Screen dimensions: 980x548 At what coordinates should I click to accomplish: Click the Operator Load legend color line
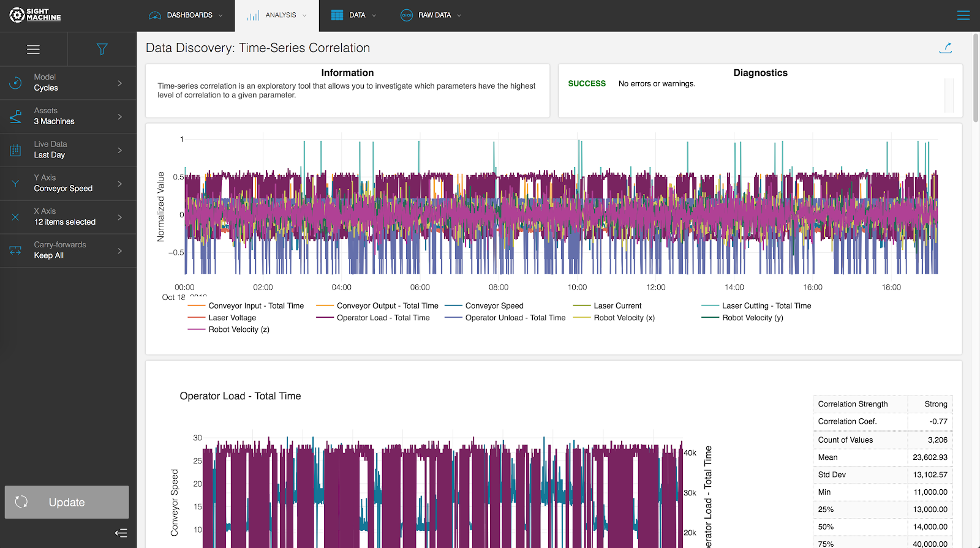tap(325, 318)
